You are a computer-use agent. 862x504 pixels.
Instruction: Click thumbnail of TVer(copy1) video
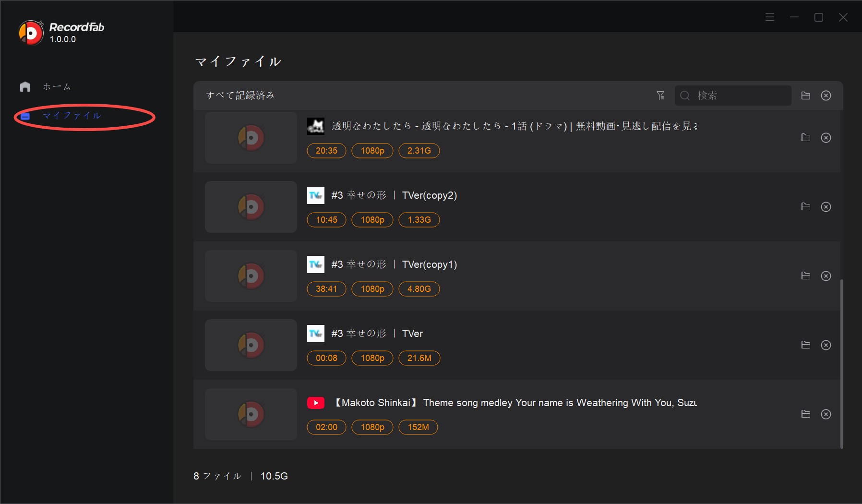(251, 276)
